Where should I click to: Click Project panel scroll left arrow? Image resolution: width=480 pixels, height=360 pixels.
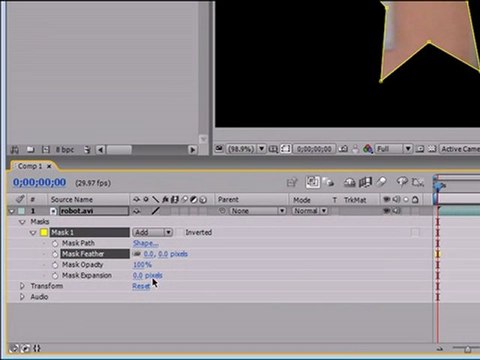click(101, 150)
